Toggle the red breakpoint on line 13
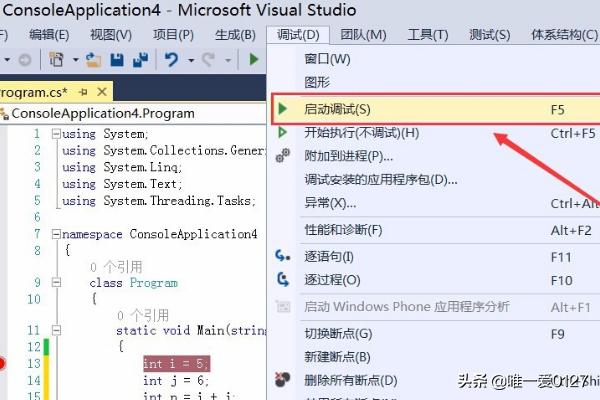The image size is (600, 400). pyautogui.click(x=3, y=363)
